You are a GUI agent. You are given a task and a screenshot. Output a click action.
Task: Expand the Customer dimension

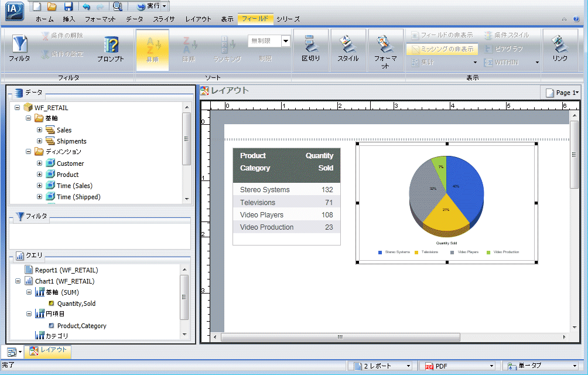(39, 163)
